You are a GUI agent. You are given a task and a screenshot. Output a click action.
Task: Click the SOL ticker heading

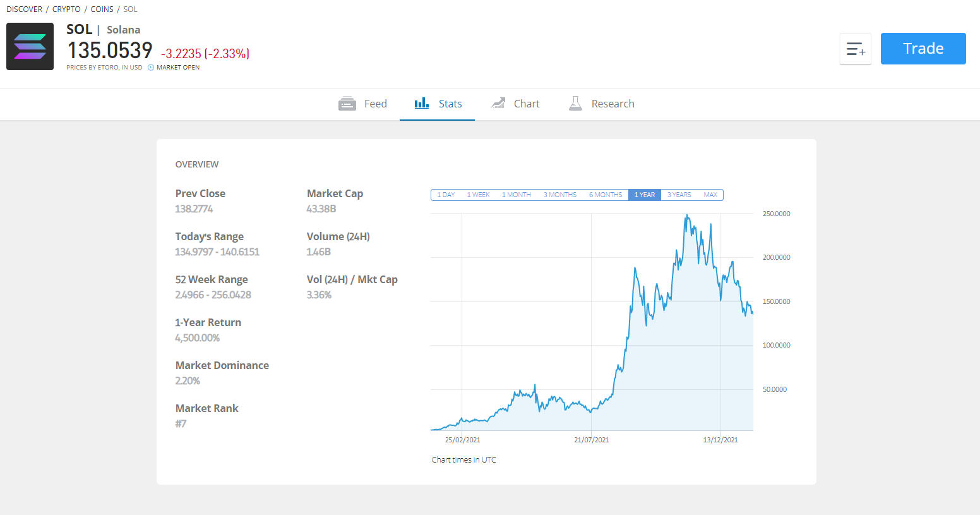(79, 29)
